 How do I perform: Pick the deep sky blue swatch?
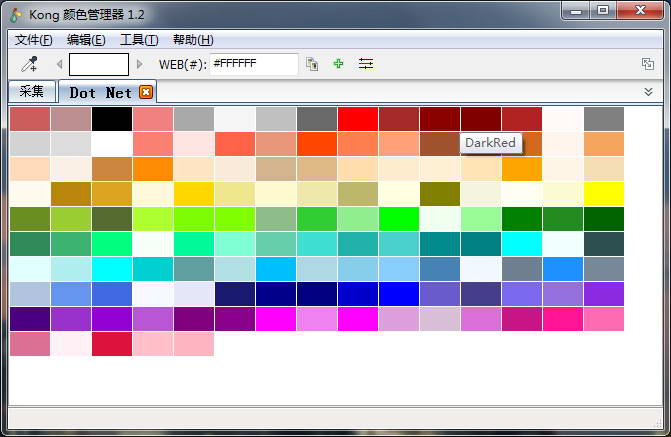click(276, 269)
